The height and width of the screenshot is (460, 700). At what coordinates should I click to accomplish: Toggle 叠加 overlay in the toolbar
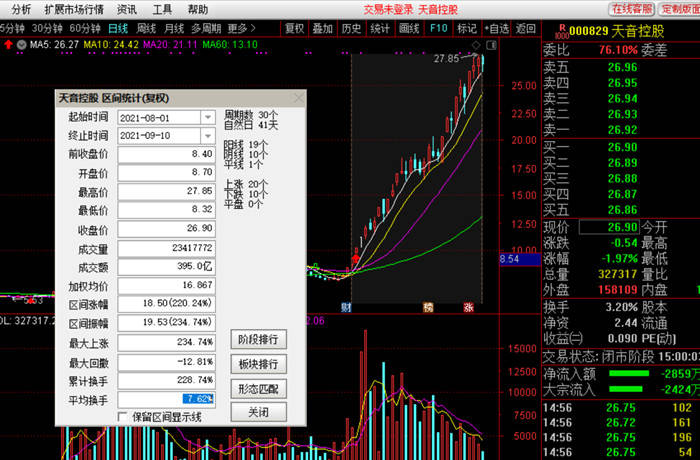tap(323, 29)
